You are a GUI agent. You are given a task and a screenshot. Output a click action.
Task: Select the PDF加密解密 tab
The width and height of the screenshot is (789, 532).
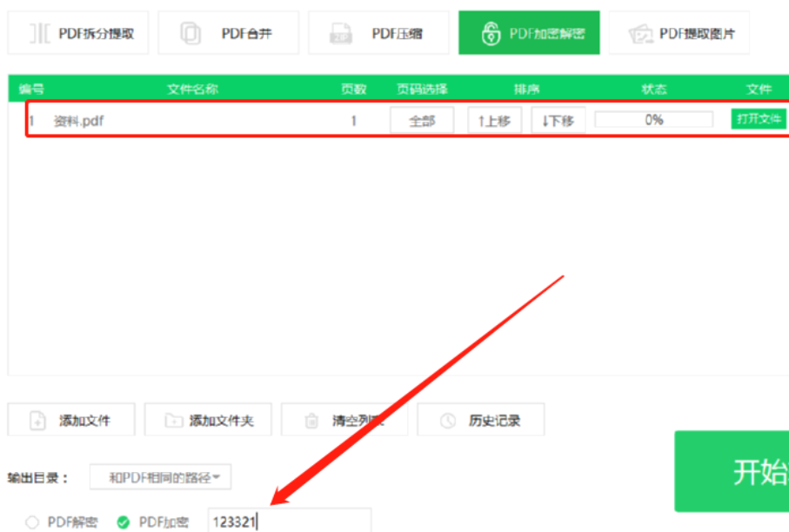529,33
